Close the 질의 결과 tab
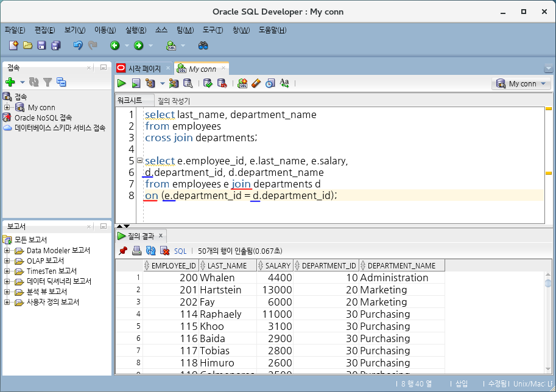The image size is (556, 392). (x=161, y=236)
